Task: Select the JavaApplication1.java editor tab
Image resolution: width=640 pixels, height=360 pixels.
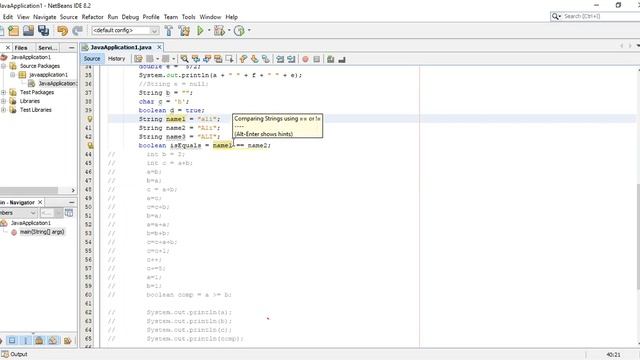Action: 121,47
